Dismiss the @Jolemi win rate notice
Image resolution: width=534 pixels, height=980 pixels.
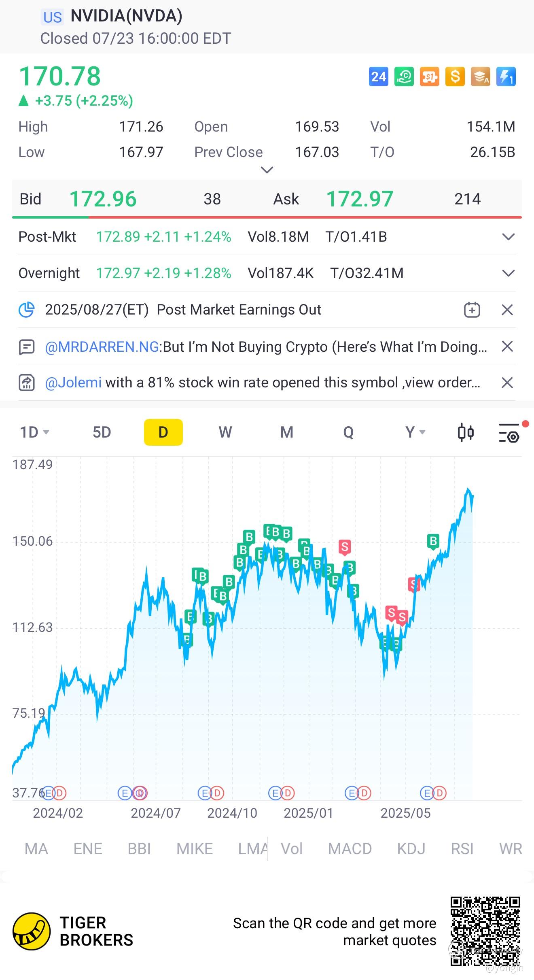tap(507, 383)
